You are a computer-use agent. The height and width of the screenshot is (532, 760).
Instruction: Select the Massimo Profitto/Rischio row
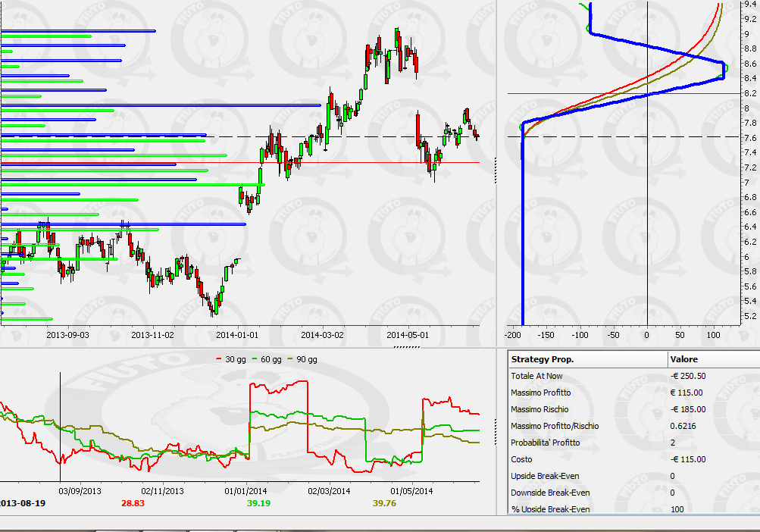634,426
